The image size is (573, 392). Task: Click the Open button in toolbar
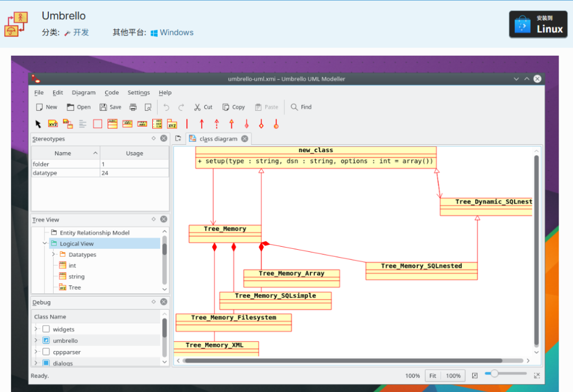[79, 107]
